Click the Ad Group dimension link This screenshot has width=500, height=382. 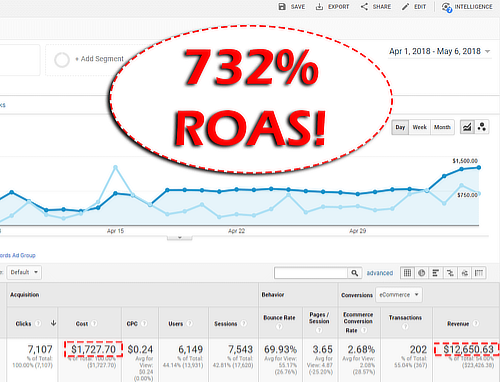click(x=17, y=255)
